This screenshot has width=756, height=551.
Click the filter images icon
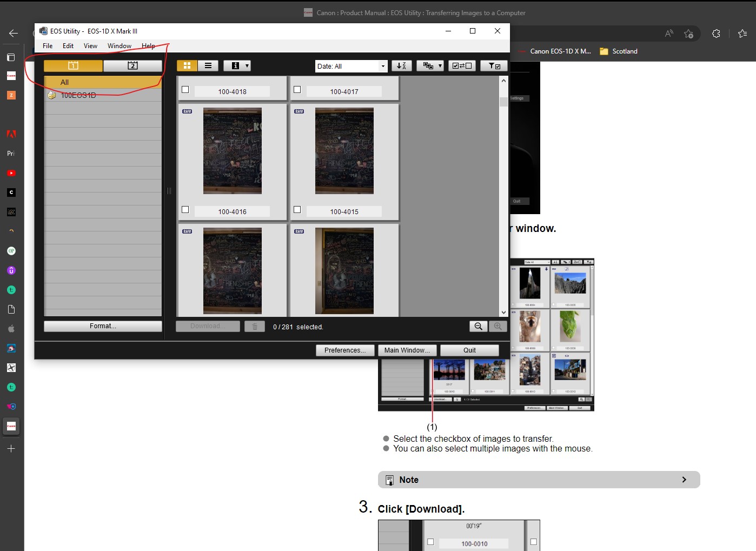493,65
